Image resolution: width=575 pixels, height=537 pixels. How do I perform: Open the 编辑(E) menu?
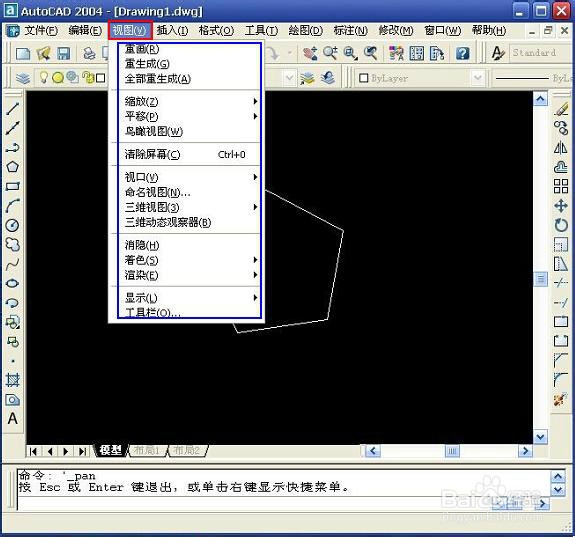pyautogui.click(x=85, y=30)
